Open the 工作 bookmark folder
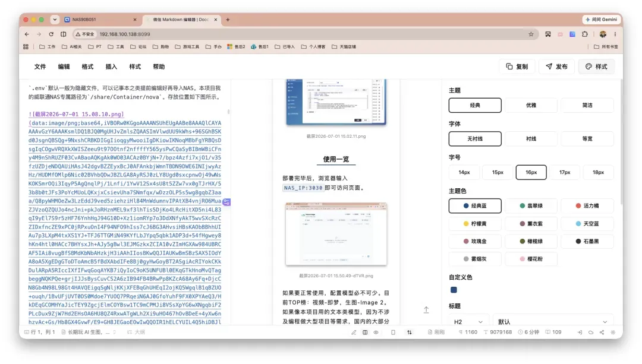Screen dimensions: 642x364 (x=47, y=47)
